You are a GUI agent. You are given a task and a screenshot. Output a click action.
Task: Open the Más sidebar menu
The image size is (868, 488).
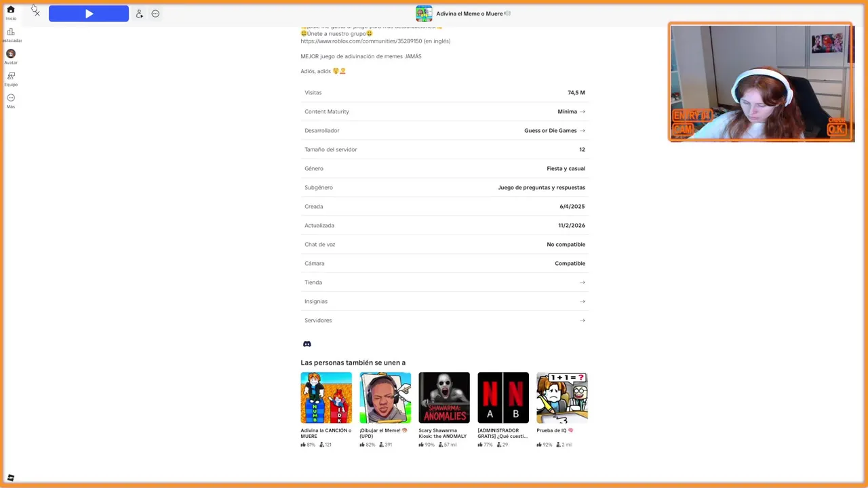pos(11,100)
